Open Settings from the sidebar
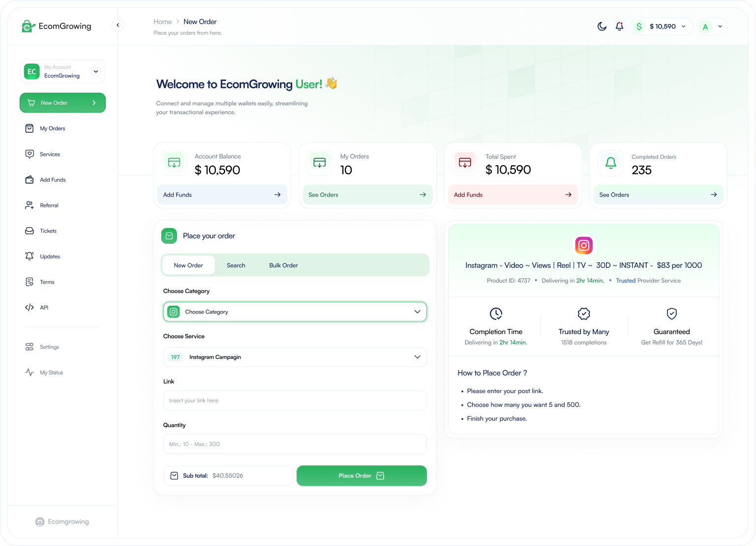Viewport: 756px width, 546px height. click(49, 347)
